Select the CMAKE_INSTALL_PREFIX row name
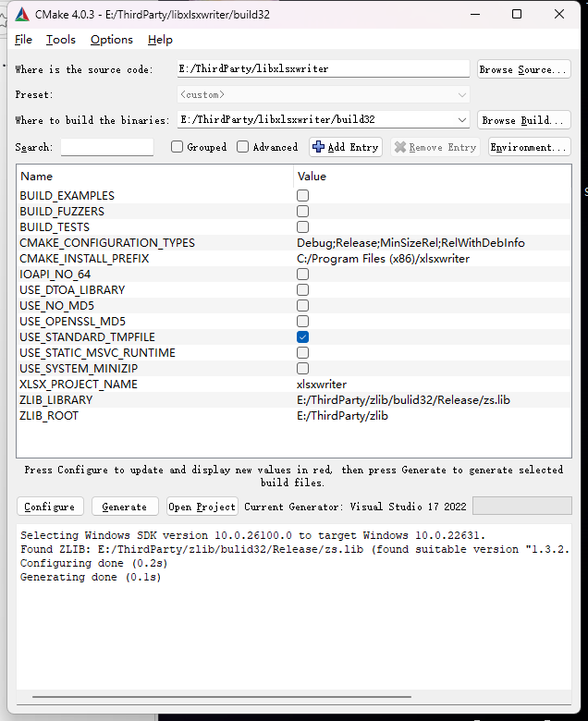 pyautogui.click(x=84, y=259)
